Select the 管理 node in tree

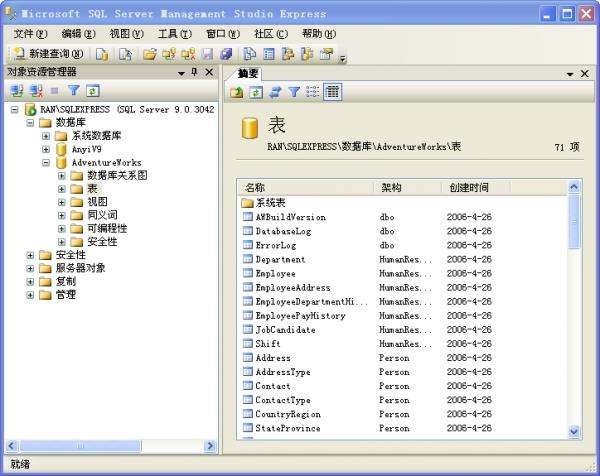click(x=65, y=295)
